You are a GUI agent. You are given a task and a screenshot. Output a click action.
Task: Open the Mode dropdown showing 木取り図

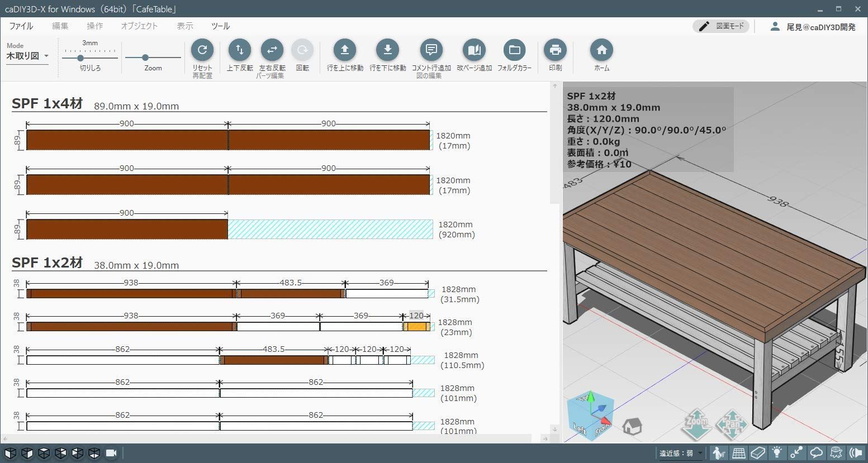pyautogui.click(x=26, y=55)
